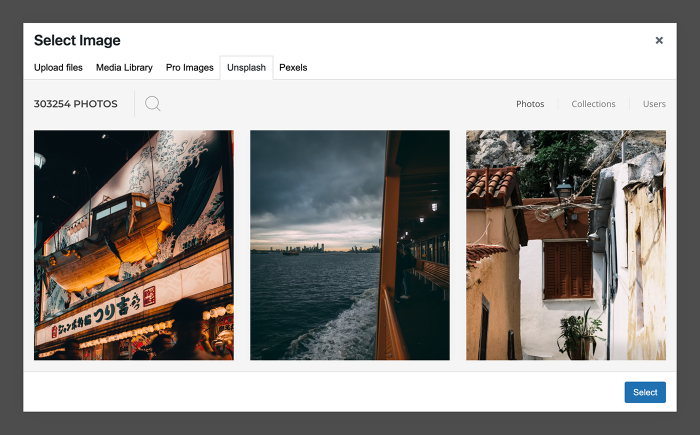View Unsplash Users listing

654,104
